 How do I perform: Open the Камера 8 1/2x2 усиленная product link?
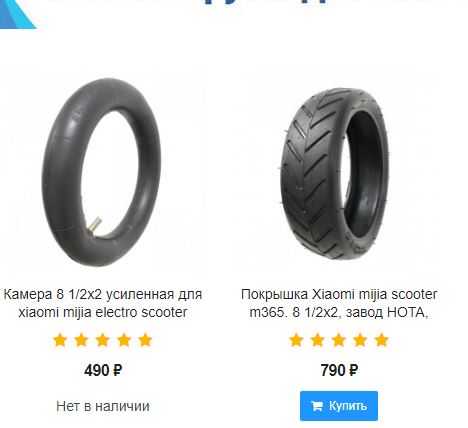pos(103,303)
